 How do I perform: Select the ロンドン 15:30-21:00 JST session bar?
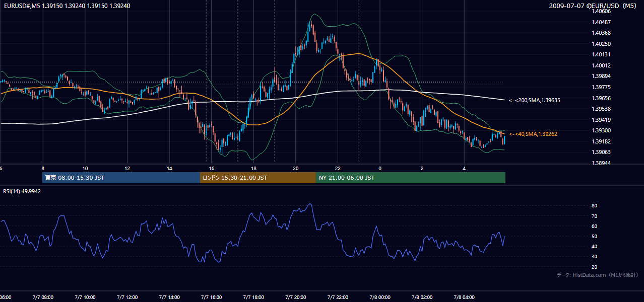coord(258,178)
